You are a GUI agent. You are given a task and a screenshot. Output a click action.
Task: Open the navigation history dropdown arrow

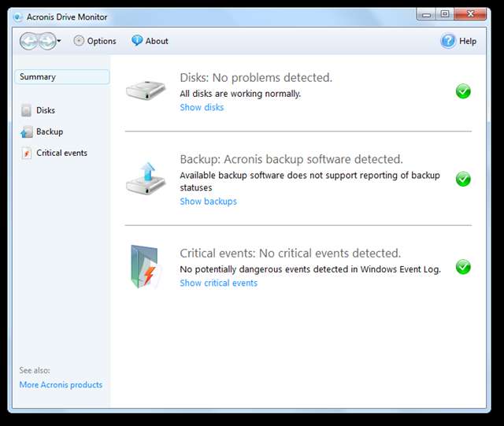[59, 41]
